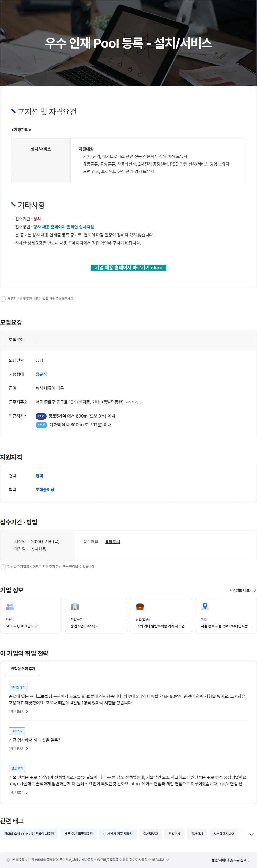Click the location pin icon on the 위치 card
This screenshot has height=868, width=257.
pyautogui.click(x=205, y=607)
